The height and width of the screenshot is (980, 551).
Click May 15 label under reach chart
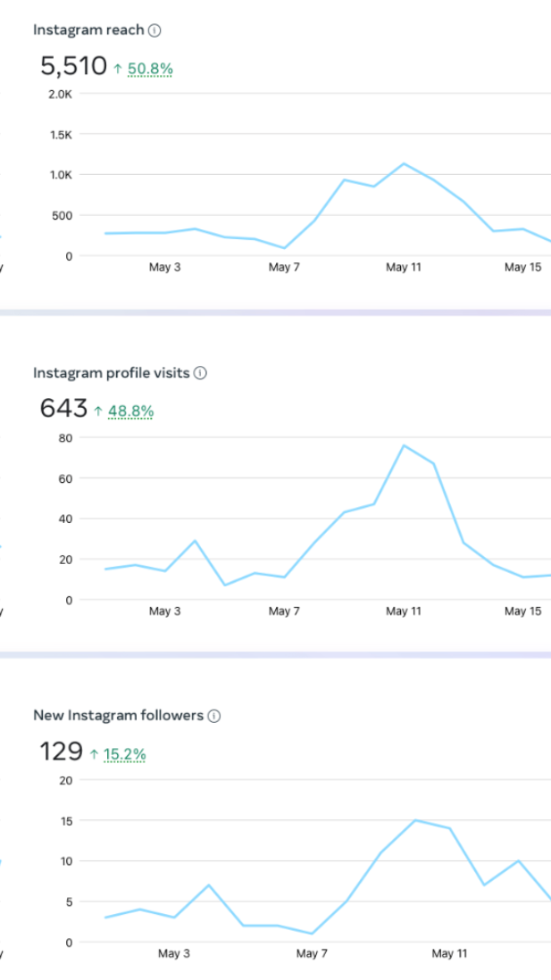point(522,268)
